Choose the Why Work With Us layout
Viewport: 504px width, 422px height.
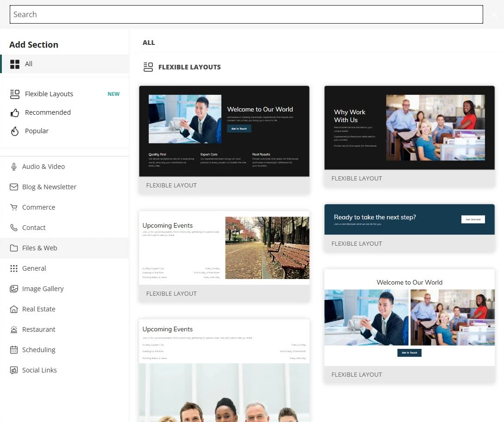[x=409, y=136]
